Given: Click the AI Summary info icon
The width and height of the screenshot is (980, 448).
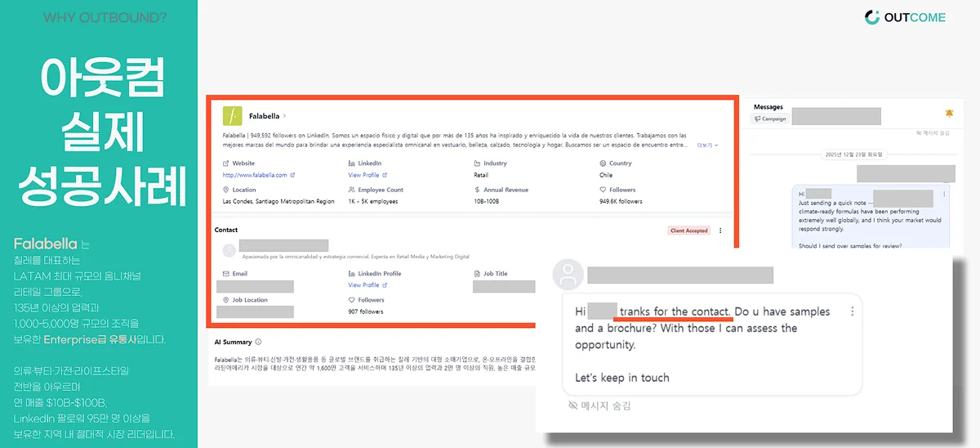Looking at the screenshot, I should point(259,342).
